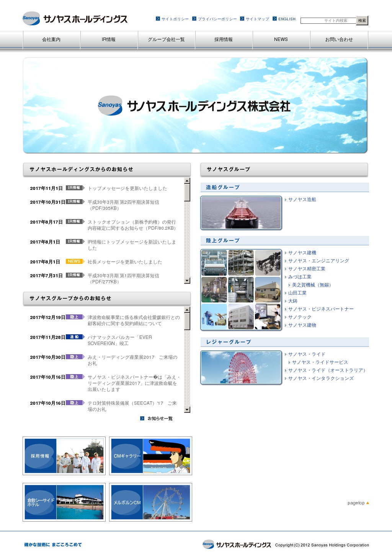Open the お知らせ一覧 link
392x556 pixels.
(x=160, y=419)
